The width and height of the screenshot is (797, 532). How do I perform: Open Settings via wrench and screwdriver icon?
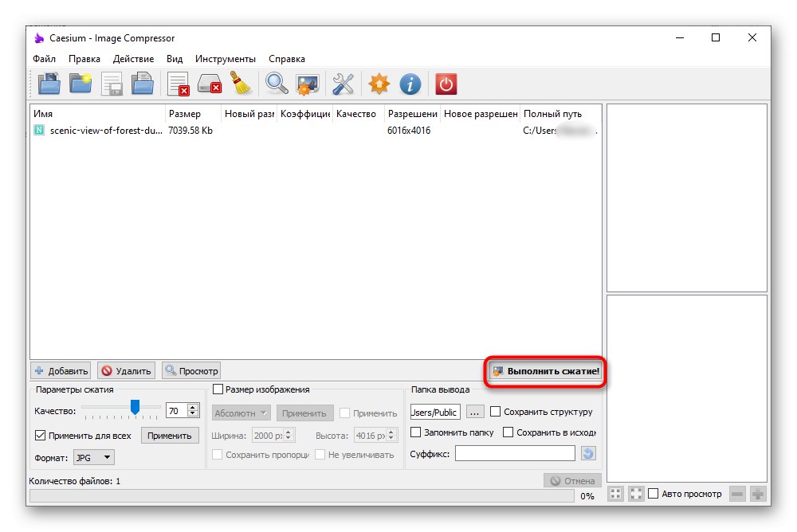click(343, 84)
